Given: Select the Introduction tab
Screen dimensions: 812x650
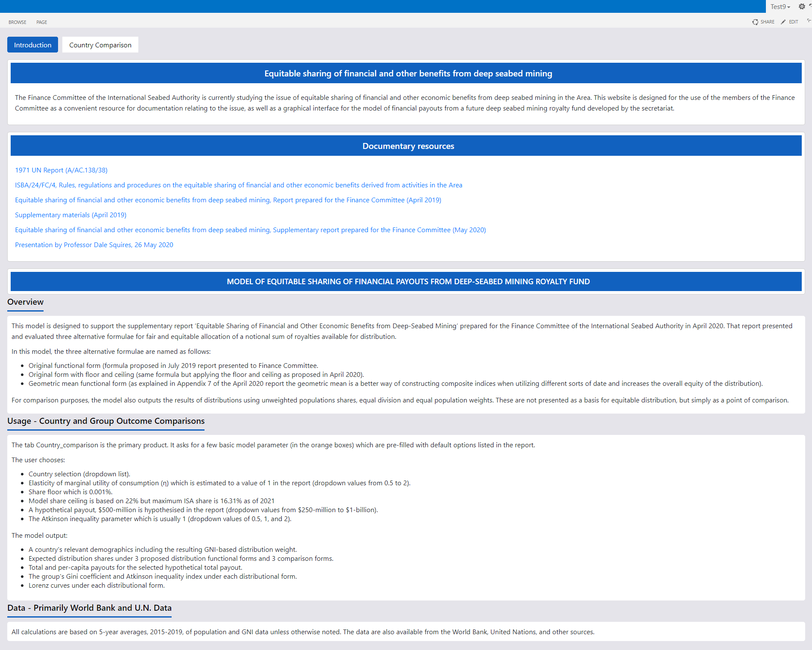Looking at the screenshot, I should [x=32, y=45].
